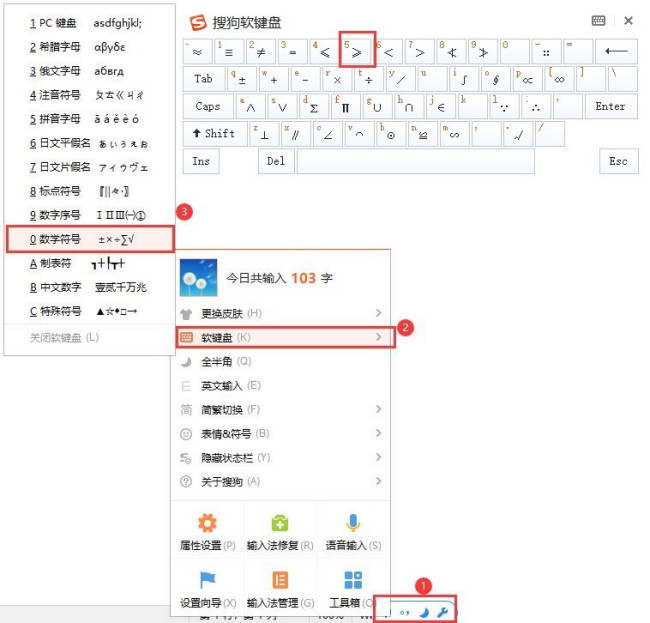Open 隐藏状态栏 (Y) submenu
650x623 pixels.
point(281,458)
